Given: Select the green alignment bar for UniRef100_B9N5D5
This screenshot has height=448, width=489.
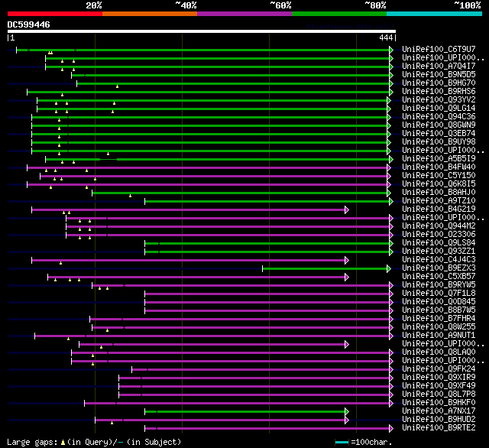Looking at the screenshot, I should pyautogui.click(x=231, y=75).
